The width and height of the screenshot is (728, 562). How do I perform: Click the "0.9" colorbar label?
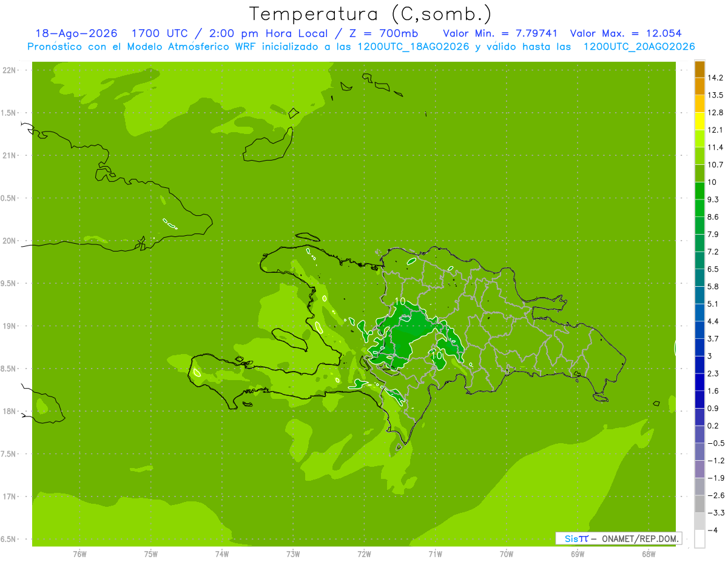point(713,409)
